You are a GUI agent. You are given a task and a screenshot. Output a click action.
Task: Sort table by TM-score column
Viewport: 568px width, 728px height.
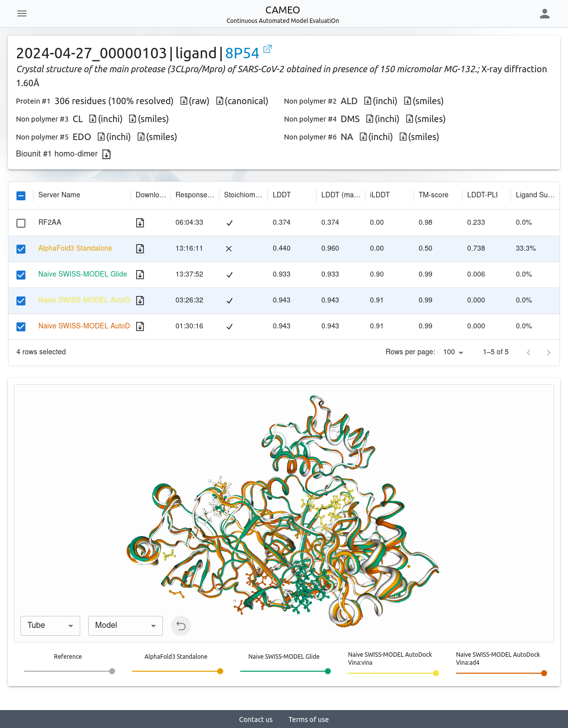click(433, 195)
